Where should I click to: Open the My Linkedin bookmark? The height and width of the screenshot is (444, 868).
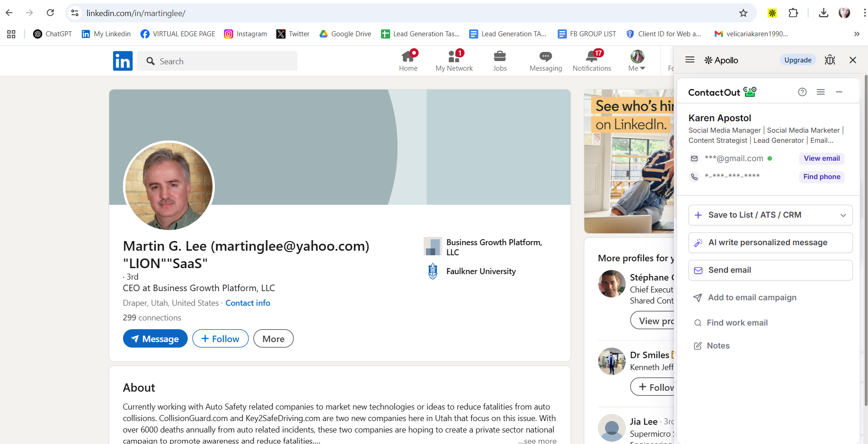(x=106, y=34)
